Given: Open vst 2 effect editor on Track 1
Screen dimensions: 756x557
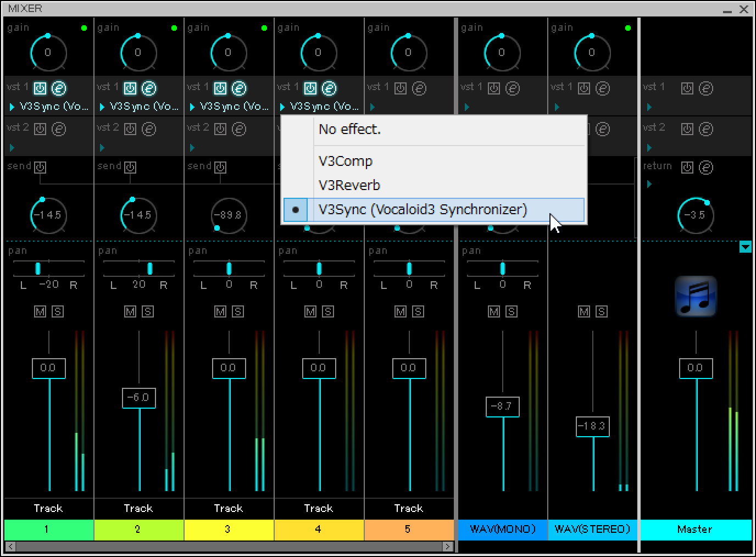Looking at the screenshot, I should coord(59,129).
